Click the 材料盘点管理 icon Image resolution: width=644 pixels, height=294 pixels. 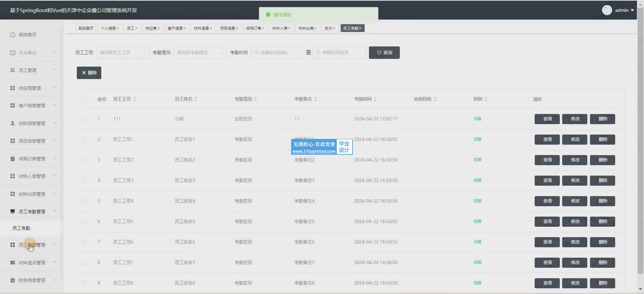point(12,262)
